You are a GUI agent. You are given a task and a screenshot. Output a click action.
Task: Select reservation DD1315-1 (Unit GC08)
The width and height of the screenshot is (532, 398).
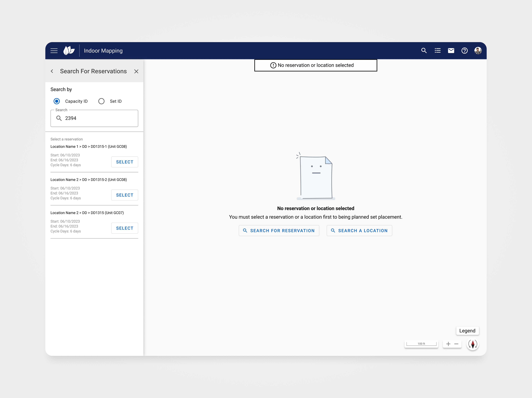(125, 162)
